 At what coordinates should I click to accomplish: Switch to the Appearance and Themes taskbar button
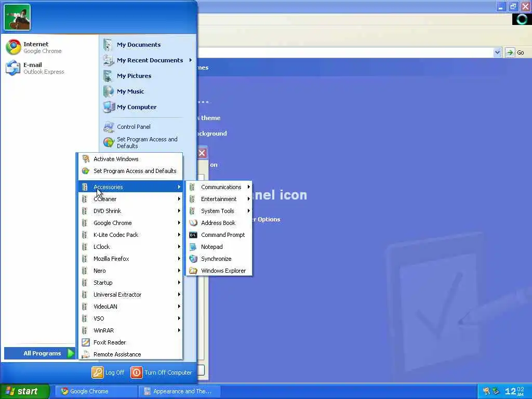(179, 391)
